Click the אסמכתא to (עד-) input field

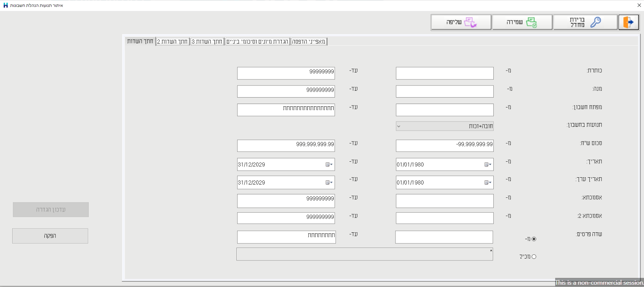point(286,201)
